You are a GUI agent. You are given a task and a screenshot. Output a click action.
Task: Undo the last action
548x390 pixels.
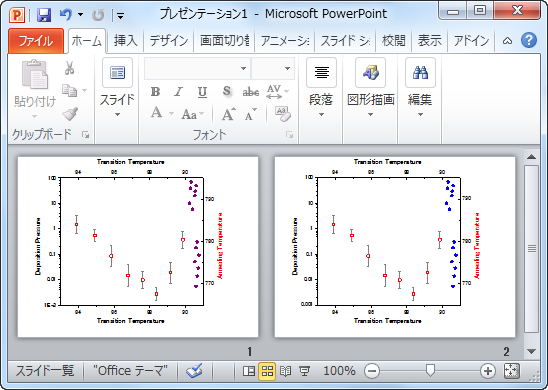click(65, 15)
